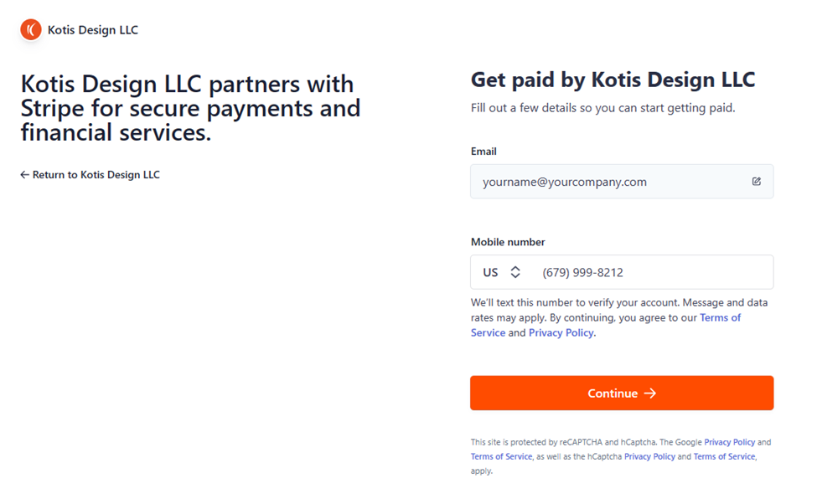Open country selector using the up-down chevron
This screenshot has width=817, height=504.
pyautogui.click(x=515, y=272)
